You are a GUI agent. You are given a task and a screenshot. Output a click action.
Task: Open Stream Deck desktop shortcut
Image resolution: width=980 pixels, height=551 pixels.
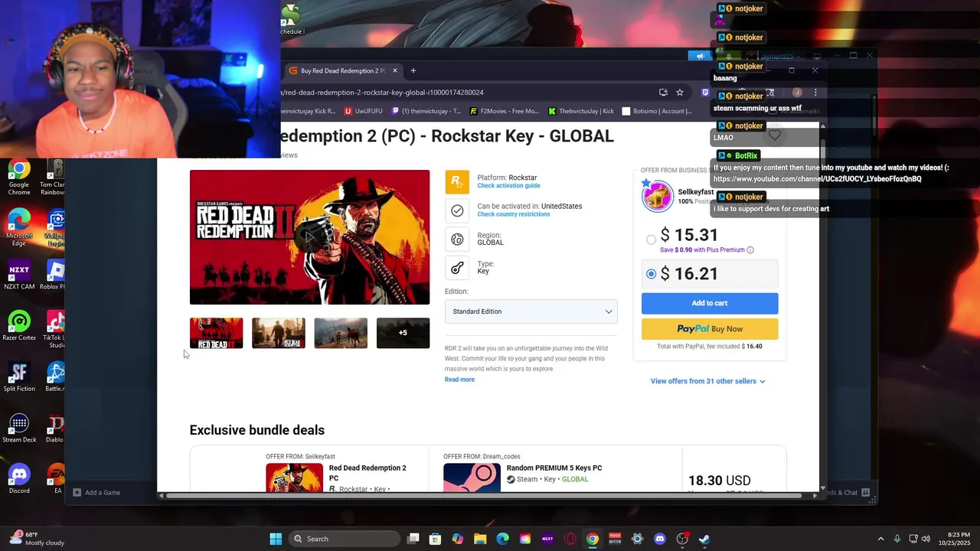point(19,429)
